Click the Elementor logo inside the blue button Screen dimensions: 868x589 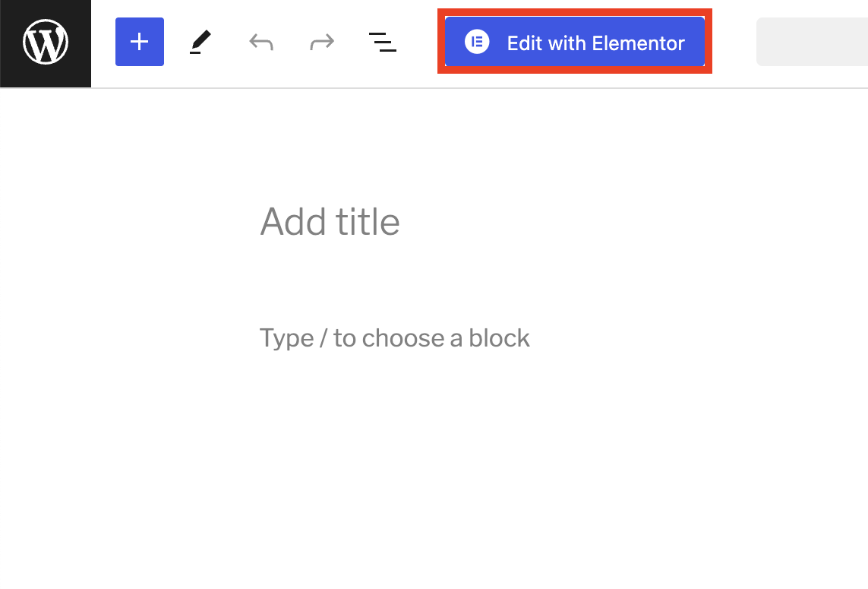476,43
